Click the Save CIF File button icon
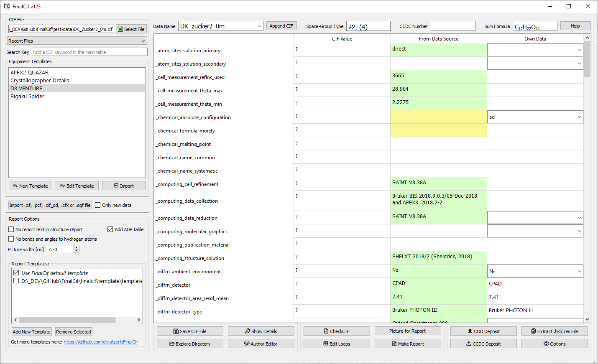The width and height of the screenshot is (598, 364). click(x=176, y=331)
